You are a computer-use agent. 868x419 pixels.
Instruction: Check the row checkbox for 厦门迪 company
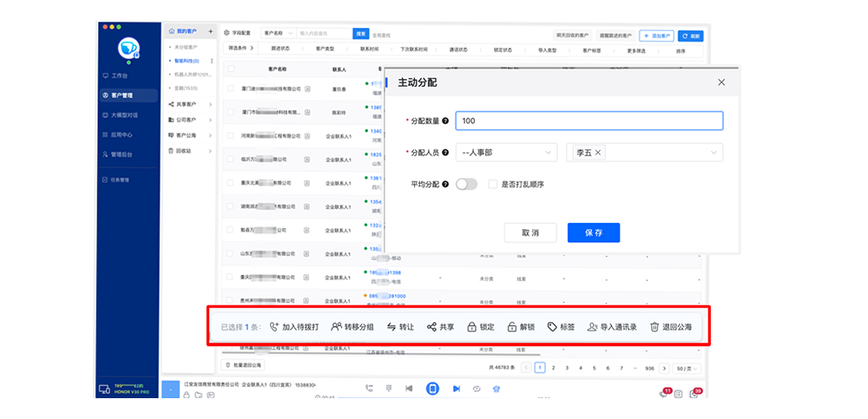231,88
